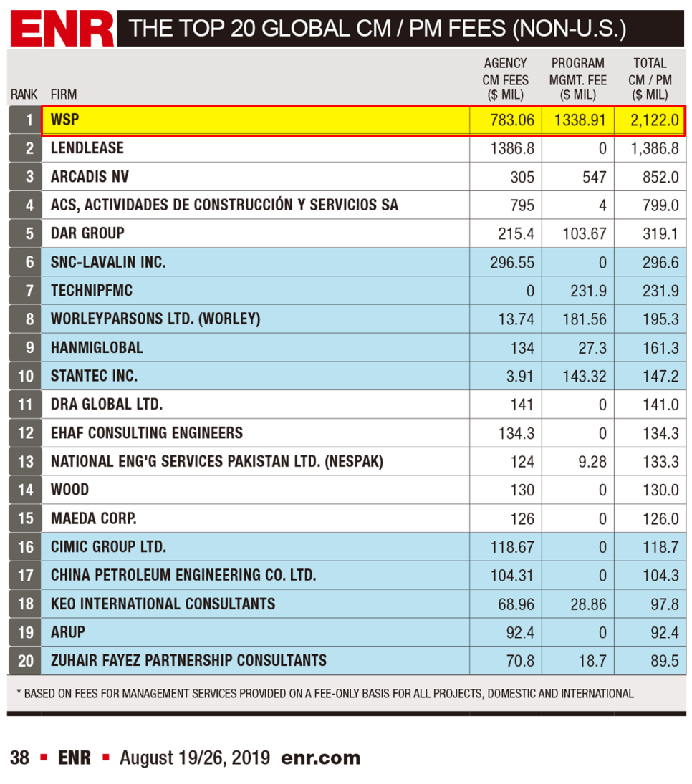Click the FIRM column header
Image resolution: width=692 pixels, height=784 pixels.
[64, 95]
